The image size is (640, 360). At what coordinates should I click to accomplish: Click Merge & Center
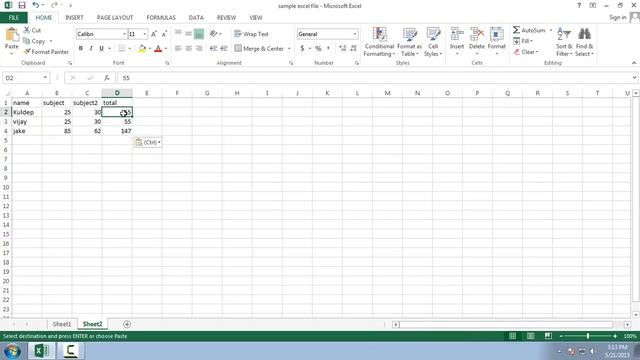[x=259, y=49]
